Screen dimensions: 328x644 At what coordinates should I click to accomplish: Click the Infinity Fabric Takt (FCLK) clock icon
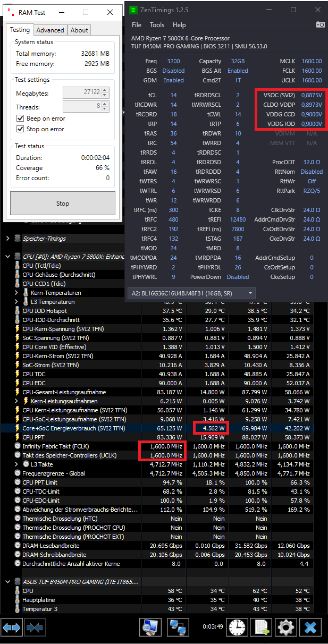[18, 446]
